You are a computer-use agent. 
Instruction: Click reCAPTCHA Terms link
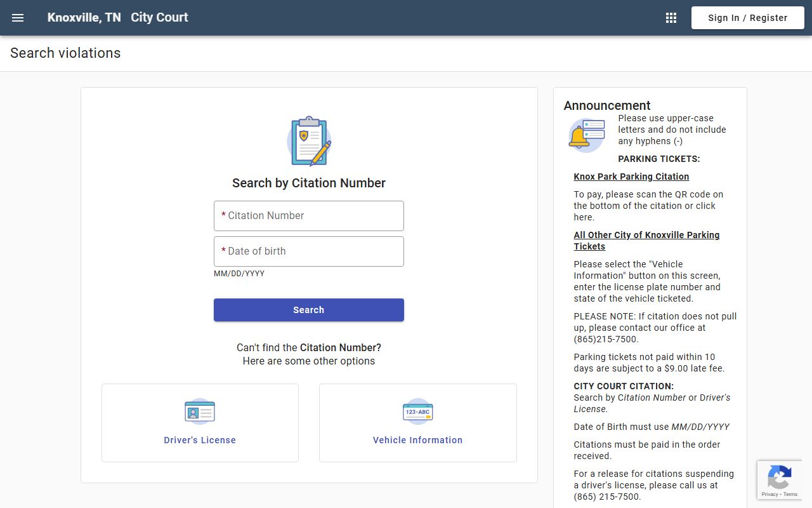pyautogui.click(x=790, y=494)
